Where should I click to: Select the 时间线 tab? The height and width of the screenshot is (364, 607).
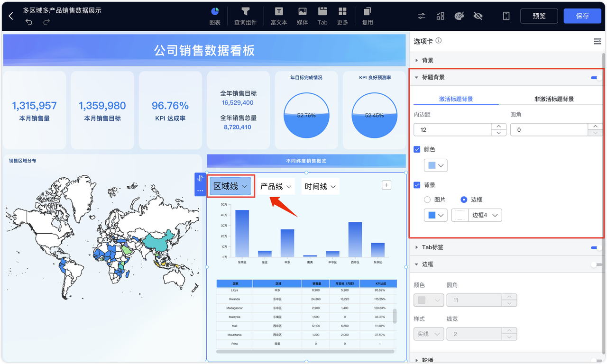321,187
